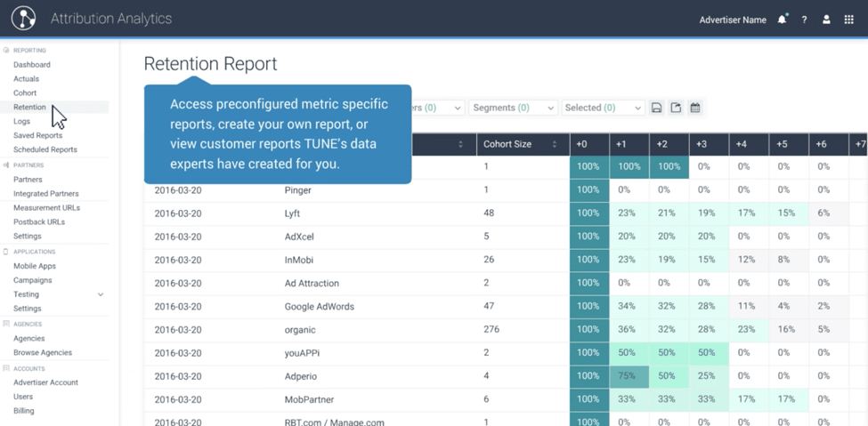The height and width of the screenshot is (426, 868).
Task: Click the Advertiser Name label
Action: (732, 20)
